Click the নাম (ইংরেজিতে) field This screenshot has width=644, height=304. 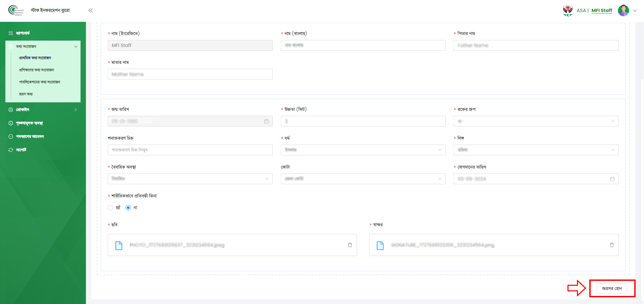coord(190,45)
